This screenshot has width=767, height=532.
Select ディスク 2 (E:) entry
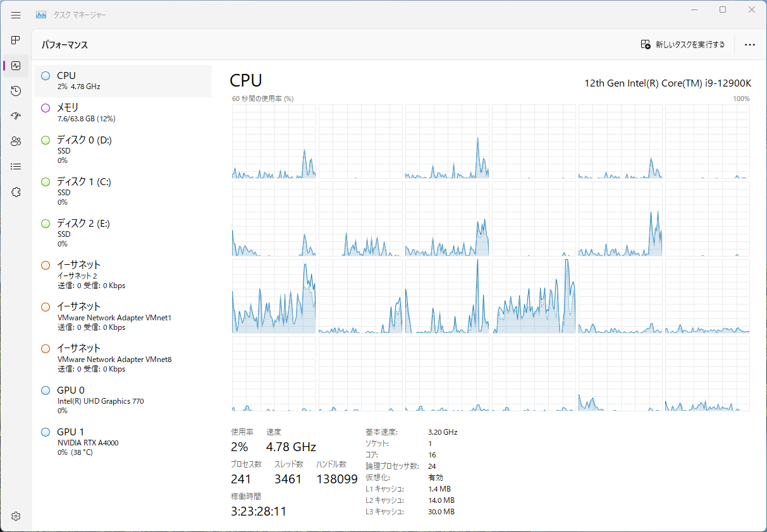click(123, 233)
